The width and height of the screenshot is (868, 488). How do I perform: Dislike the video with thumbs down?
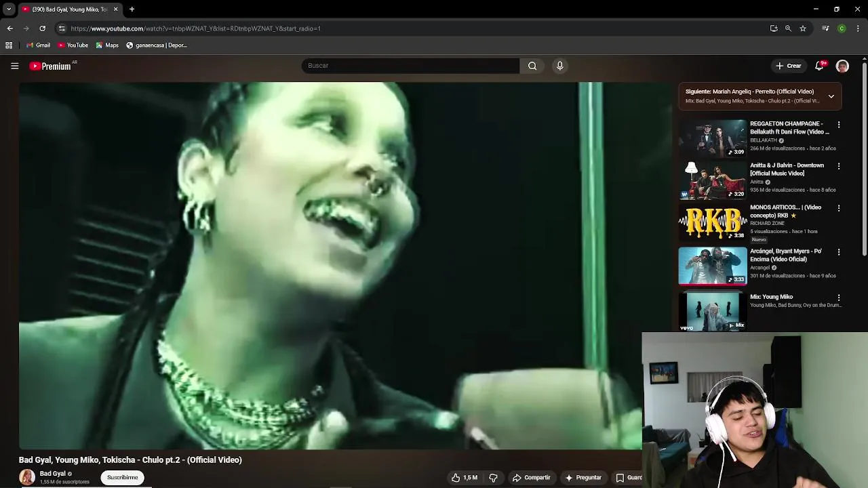pyautogui.click(x=493, y=478)
